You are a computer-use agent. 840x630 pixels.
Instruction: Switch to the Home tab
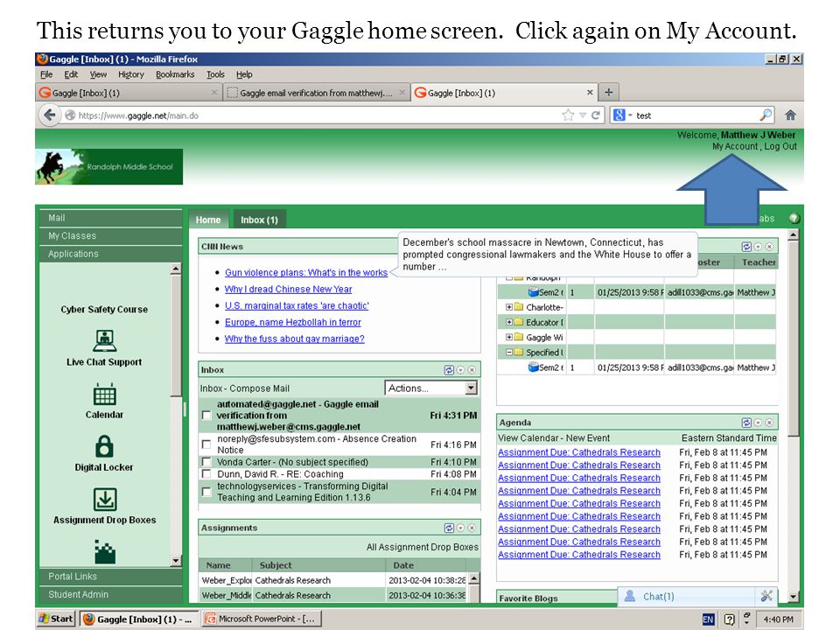click(208, 220)
